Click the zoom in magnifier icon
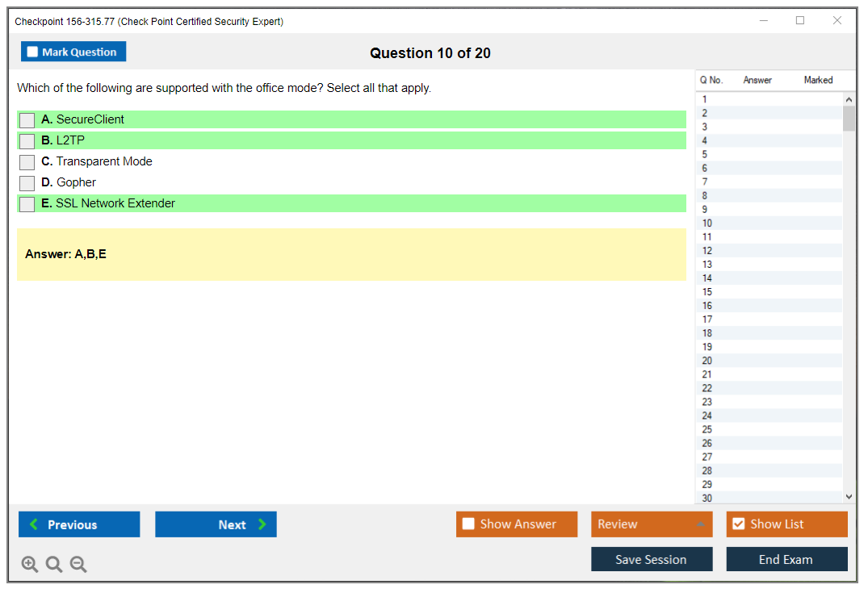The height and width of the screenshot is (593, 868). coord(30,565)
